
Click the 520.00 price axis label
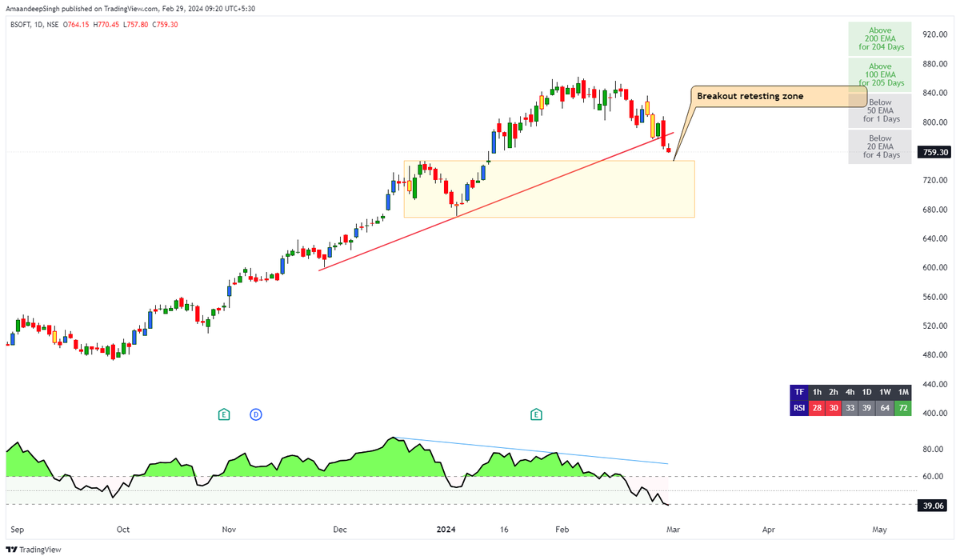(934, 326)
